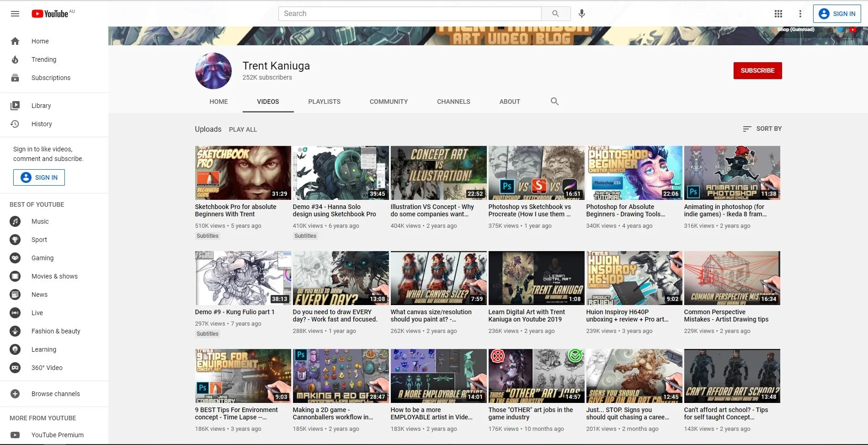Viewport: 868px width, 445px height.
Task: Click the Uploads heading link
Action: [x=208, y=129]
